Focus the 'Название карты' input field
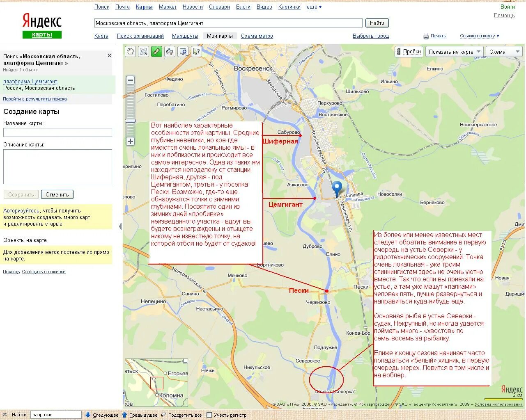Viewport: 526px width, 420px height. pyautogui.click(x=57, y=132)
